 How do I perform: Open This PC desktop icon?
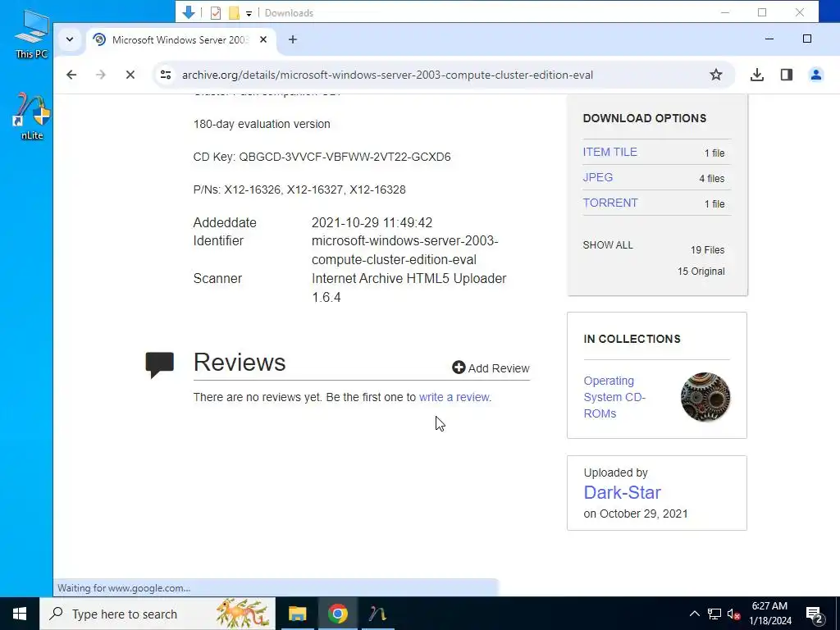31,34
